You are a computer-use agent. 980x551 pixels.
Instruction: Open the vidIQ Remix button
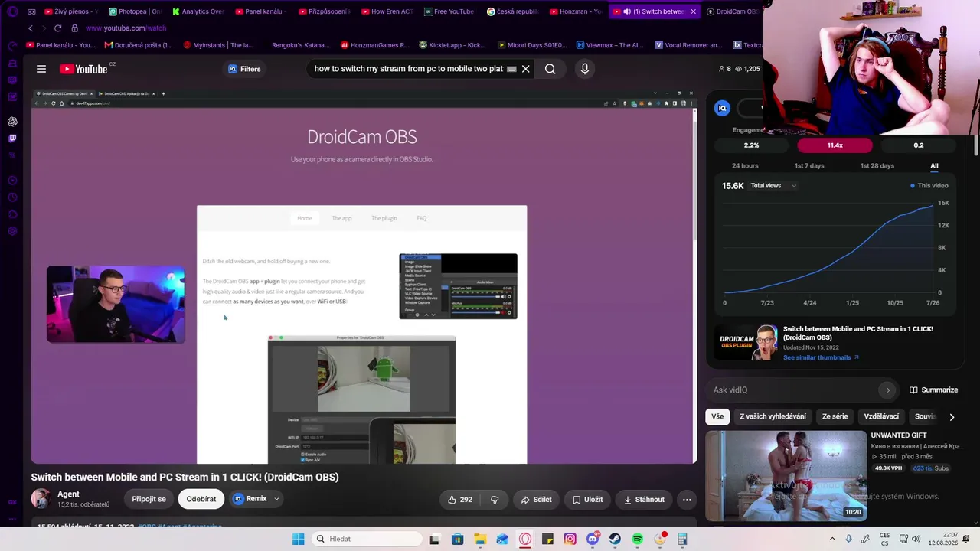250,499
